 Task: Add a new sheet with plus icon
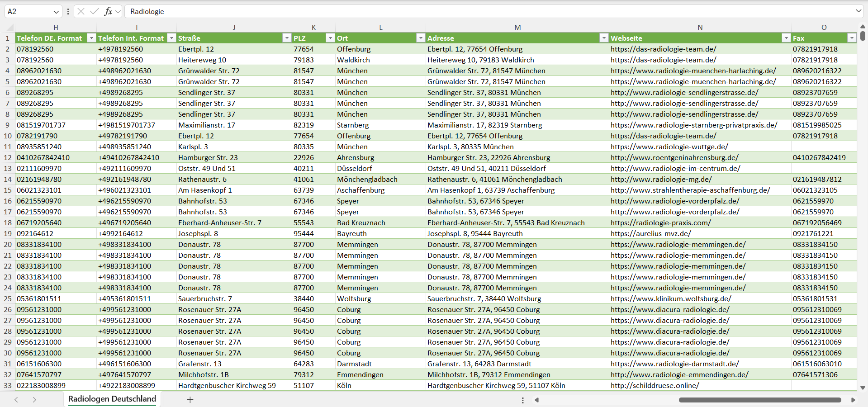(x=190, y=400)
